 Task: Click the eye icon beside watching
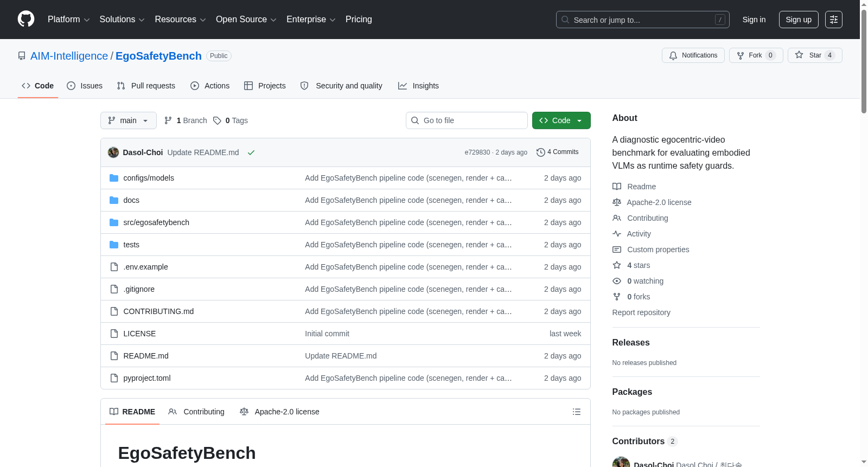(617, 281)
